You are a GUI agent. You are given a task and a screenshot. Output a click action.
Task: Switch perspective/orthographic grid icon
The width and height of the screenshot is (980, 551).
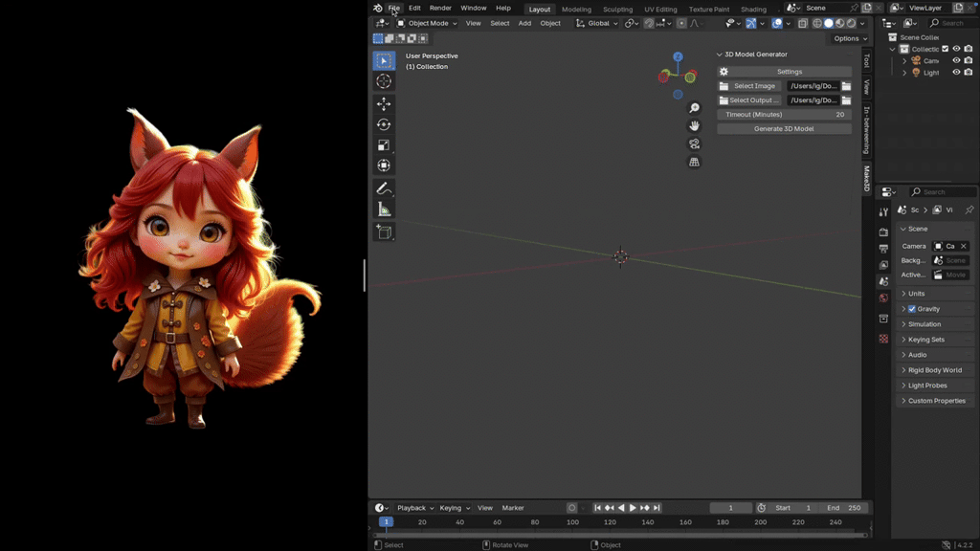[694, 162]
